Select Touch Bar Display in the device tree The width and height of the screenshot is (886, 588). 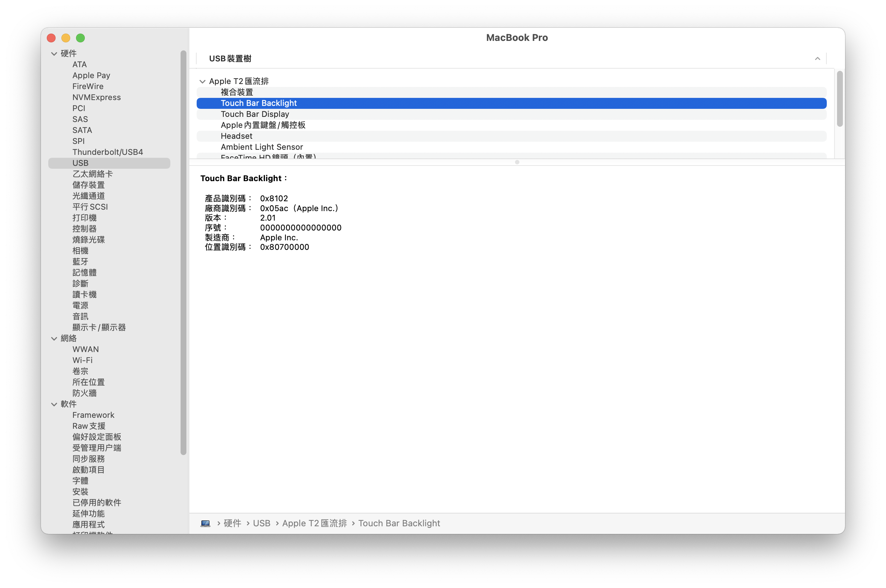(x=255, y=114)
